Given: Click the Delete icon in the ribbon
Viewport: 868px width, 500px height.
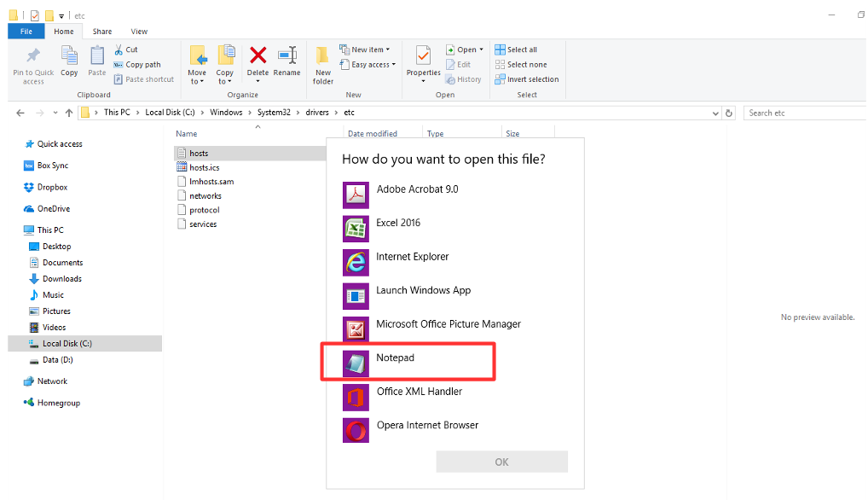Looking at the screenshot, I should click(258, 61).
